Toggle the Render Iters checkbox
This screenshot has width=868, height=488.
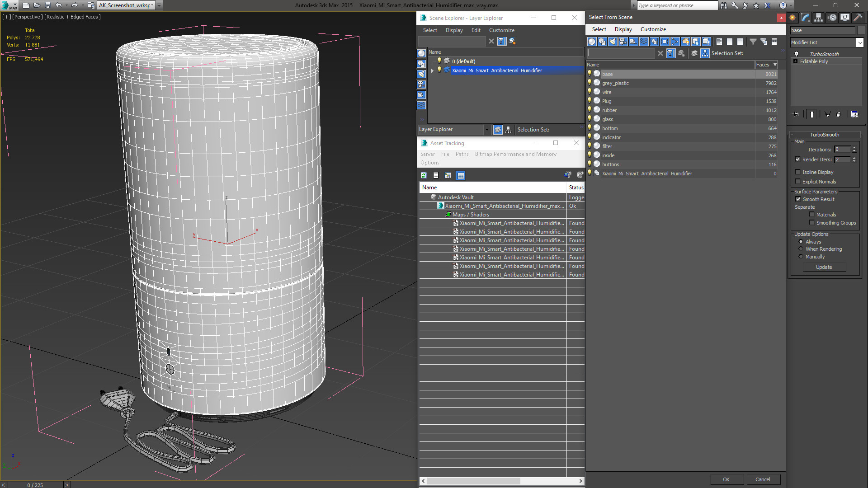coord(798,160)
